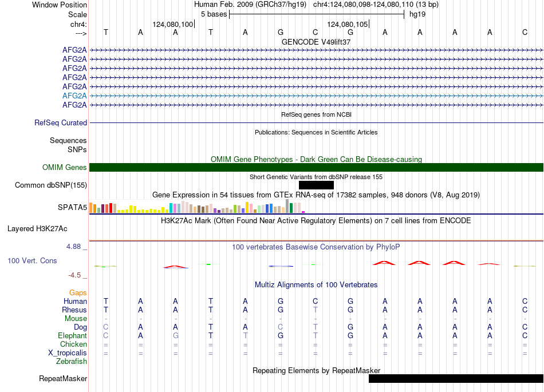The height and width of the screenshot is (392, 544).
Task: Click the Gaps alignment label
Action: click(x=78, y=293)
